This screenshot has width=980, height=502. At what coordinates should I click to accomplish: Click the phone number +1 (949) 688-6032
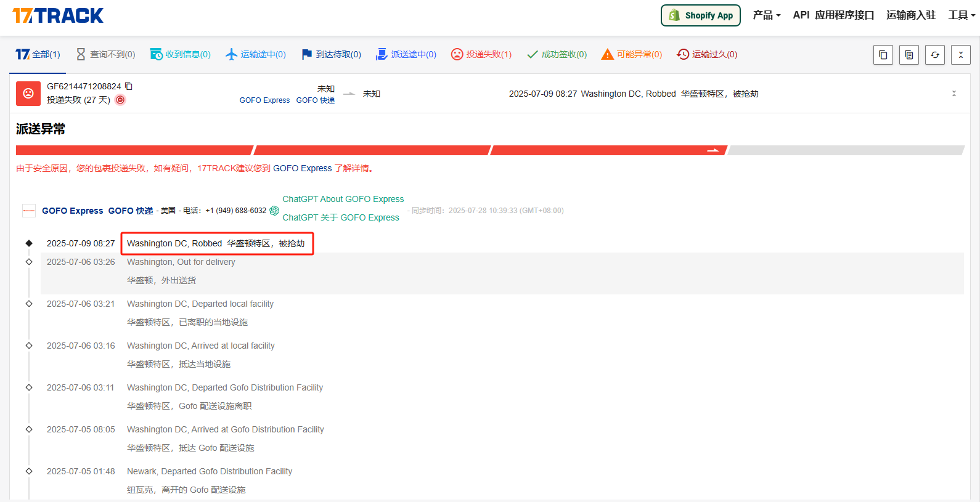pos(236,211)
